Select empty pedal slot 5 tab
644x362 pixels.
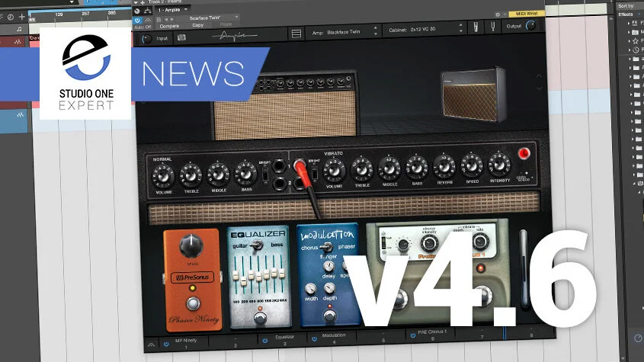click(383, 338)
